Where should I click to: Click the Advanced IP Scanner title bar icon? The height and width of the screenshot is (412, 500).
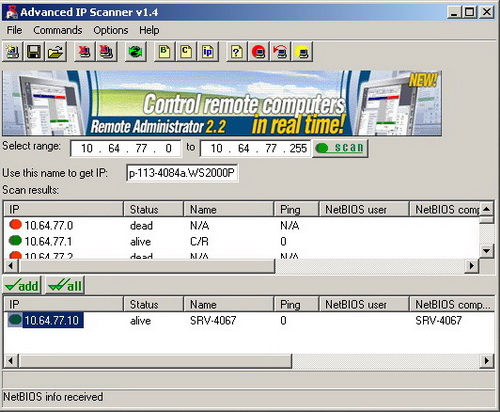pyautogui.click(x=11, y=12)
